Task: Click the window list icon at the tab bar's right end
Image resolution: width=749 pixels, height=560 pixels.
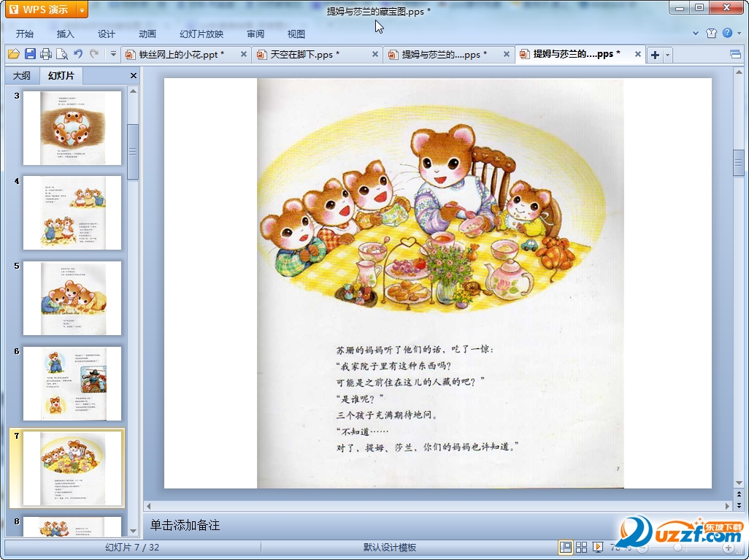Action: pyautogui.click(x=736, y=55)
